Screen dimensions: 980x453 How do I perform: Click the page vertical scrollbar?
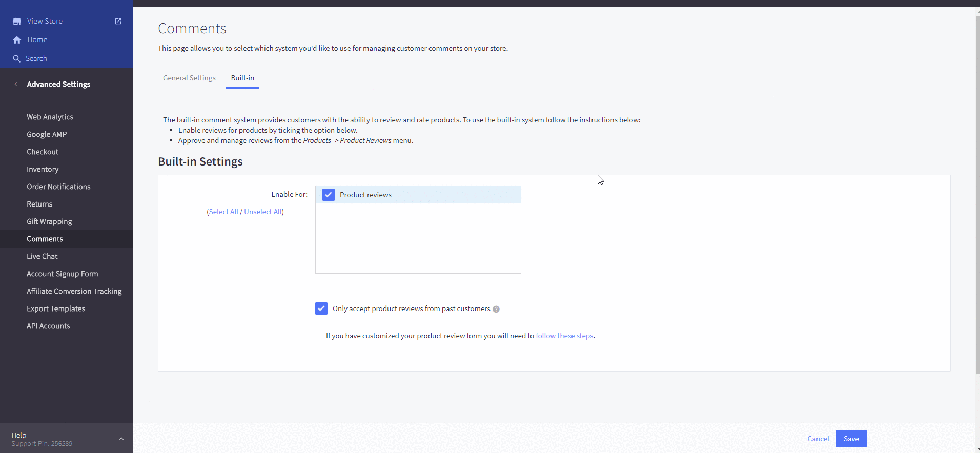tap(977, 195)
